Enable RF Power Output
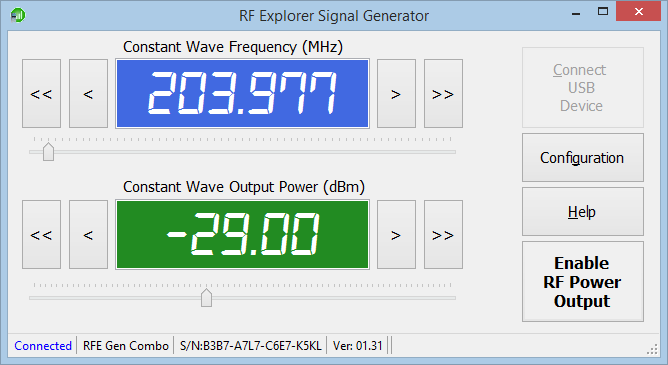 (582, 282)
